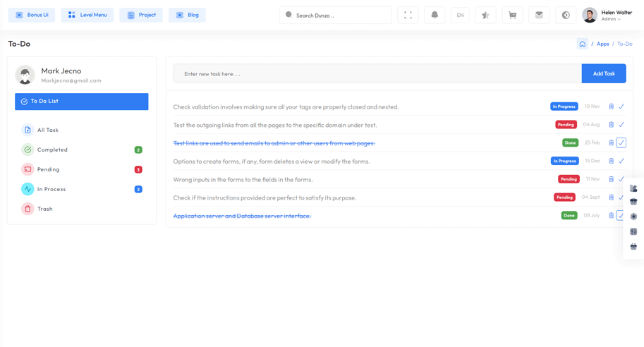
Task: Open the messages envelope icon
Action: (x=539, y=15)
